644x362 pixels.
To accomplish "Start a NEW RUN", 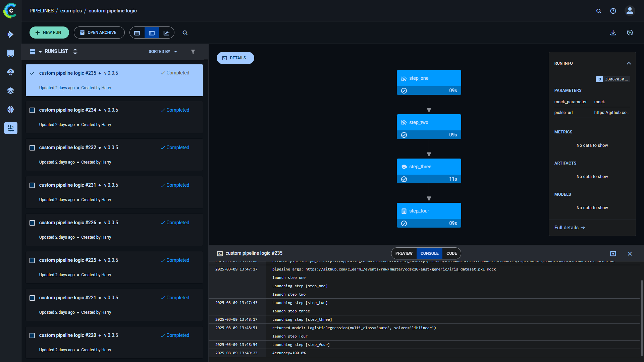I will pyautogui.click(x=49, y=32).
